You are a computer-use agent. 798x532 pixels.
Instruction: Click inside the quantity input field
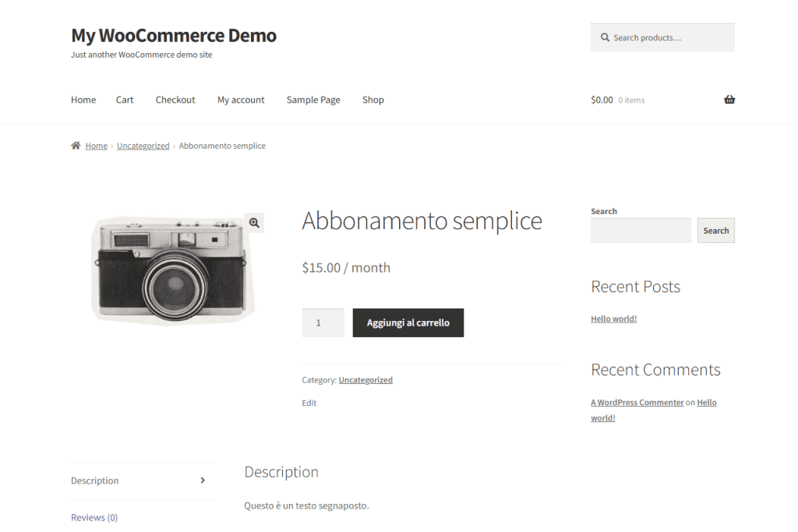(323, 322)
